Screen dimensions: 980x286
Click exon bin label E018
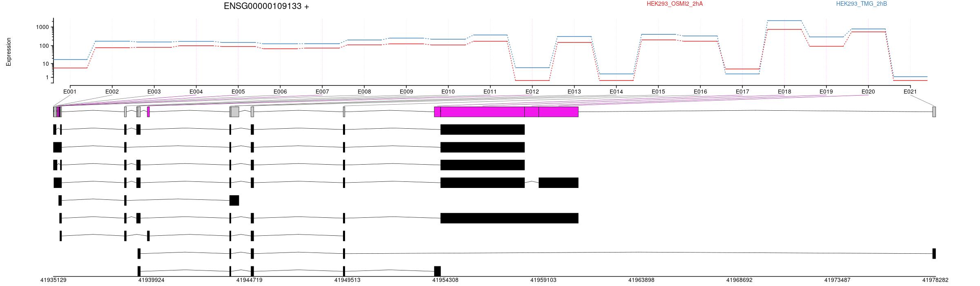(x=784, y=92)
